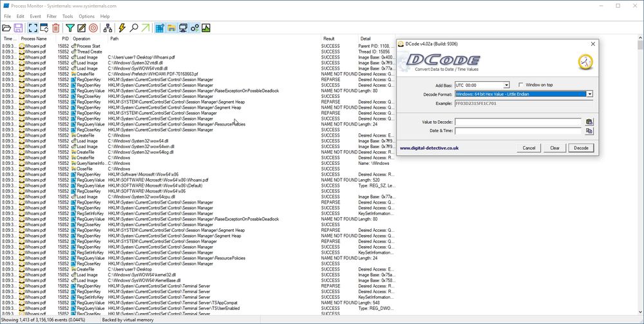Select the path C:\Users\user1\Desktop\Whoami.pdf
644x324 pixels.
[141, 57]
